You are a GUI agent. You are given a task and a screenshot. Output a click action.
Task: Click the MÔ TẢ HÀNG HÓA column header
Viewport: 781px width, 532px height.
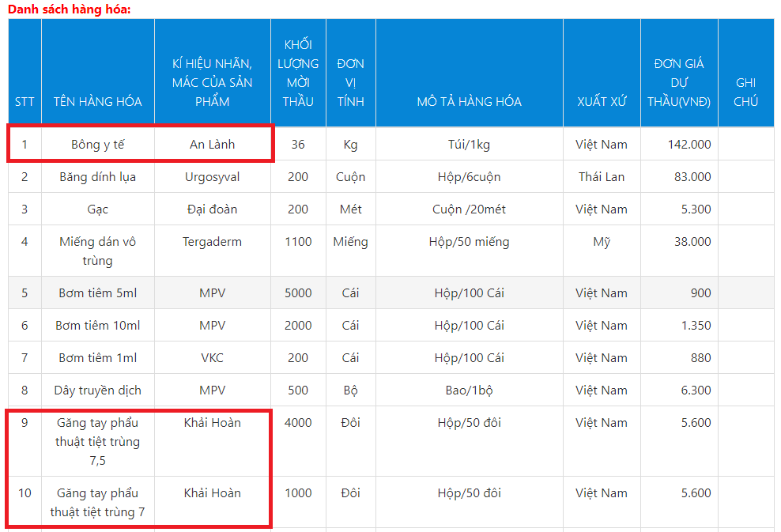[469, 101]
